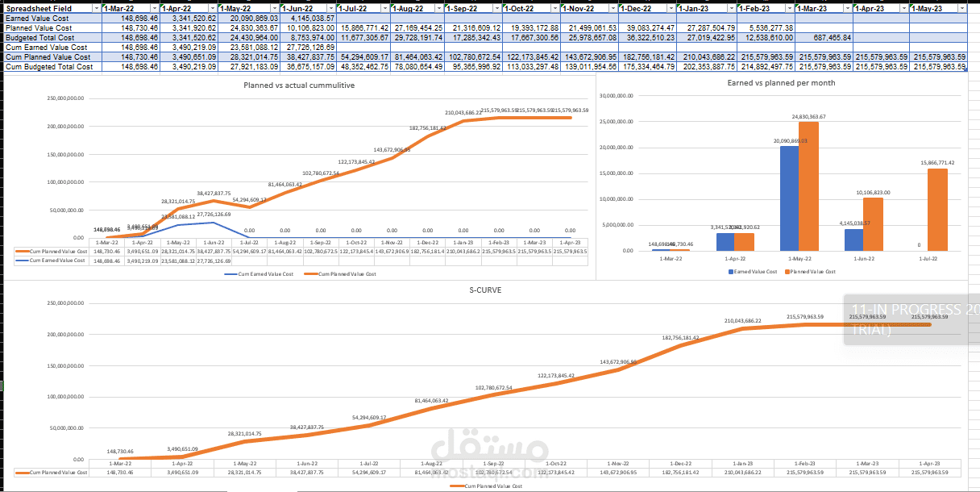Screen dimensions: 980x492
Task: Open the 1-May-23 column filter dropdown
Action: (x=961, y=8)
